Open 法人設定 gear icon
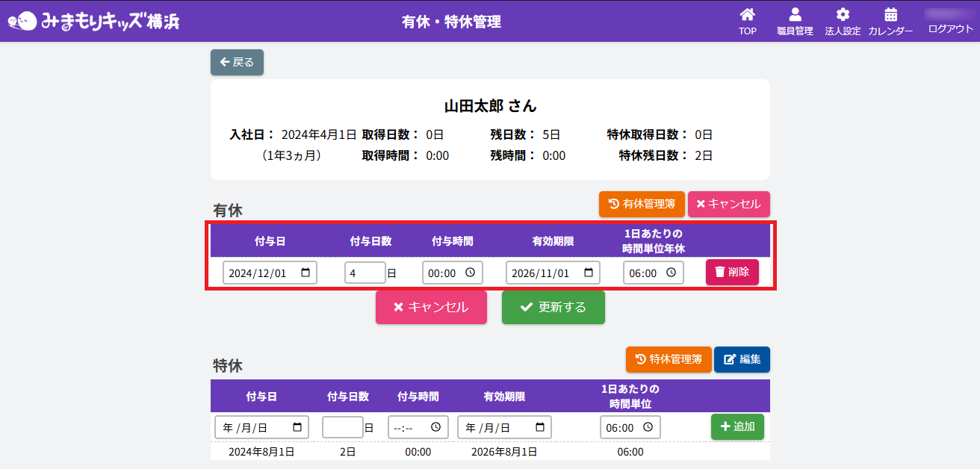 (843, 16)
